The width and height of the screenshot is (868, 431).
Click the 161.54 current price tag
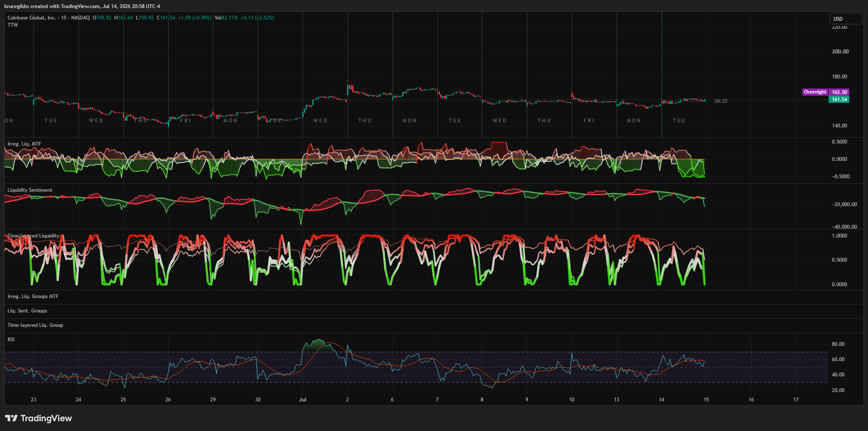(x=839, y=99)
